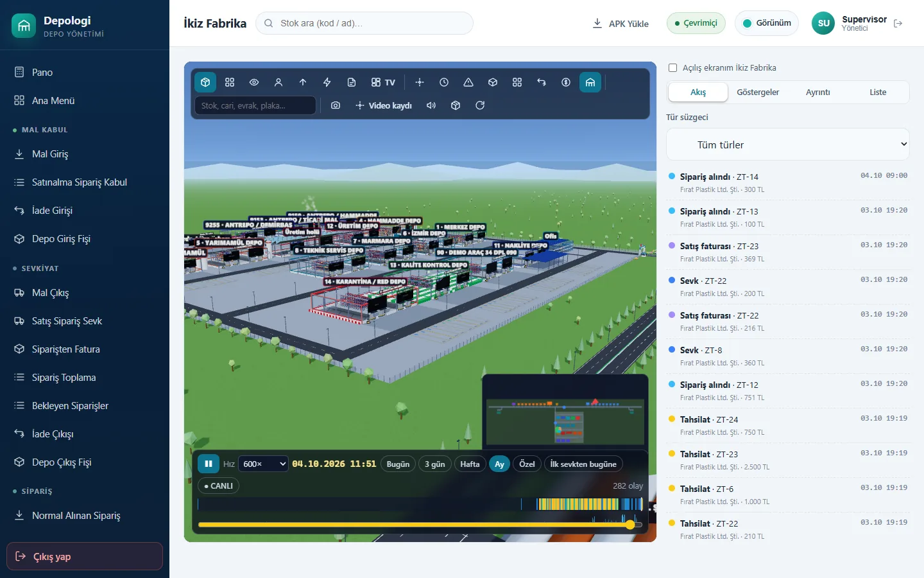The width and height of the screenshot is (924, 578).
Task: Toggle sound with the speaker icon
Action: point(431,105)
